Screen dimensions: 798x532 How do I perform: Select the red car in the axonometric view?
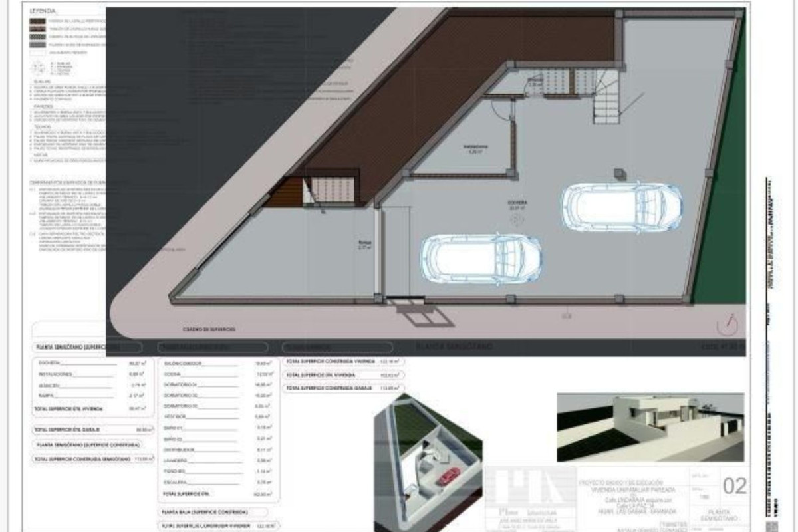[x=450, y=476]
